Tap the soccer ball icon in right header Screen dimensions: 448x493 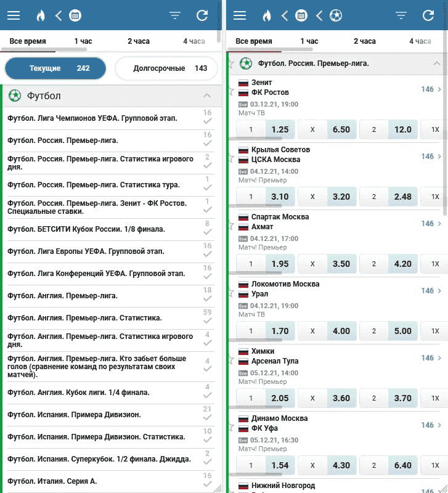336,15
